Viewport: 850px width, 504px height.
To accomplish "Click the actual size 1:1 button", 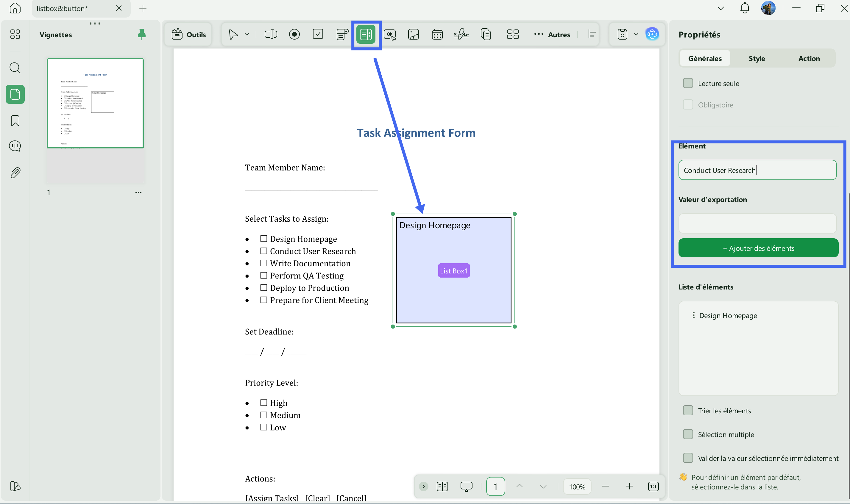I will pyautogui.click(x=653, y=486).
